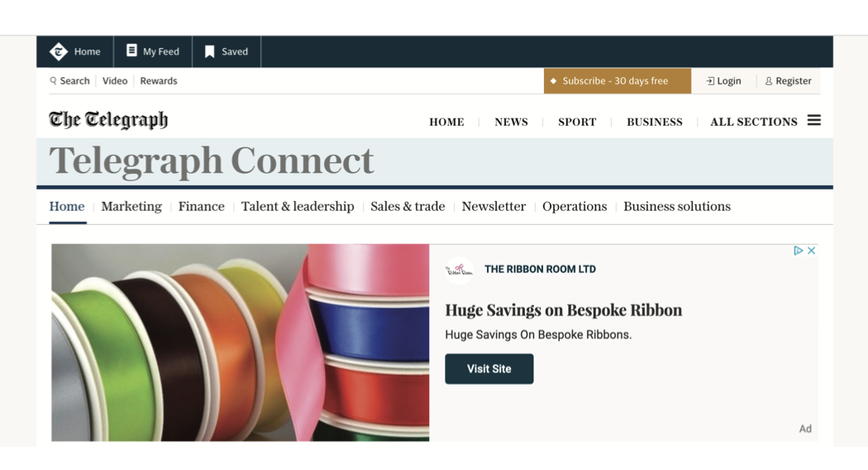
Task: Switch to the Finance tab
Action: (x=202, y=206)
